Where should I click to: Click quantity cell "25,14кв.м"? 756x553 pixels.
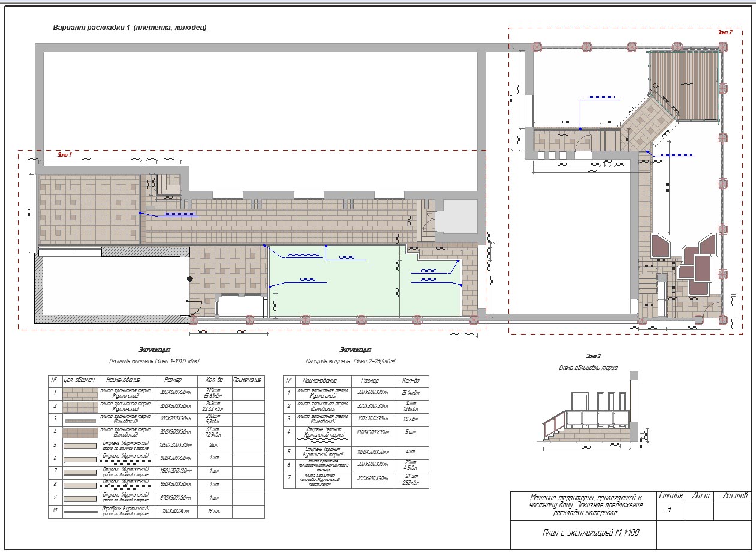coord(411,394)
